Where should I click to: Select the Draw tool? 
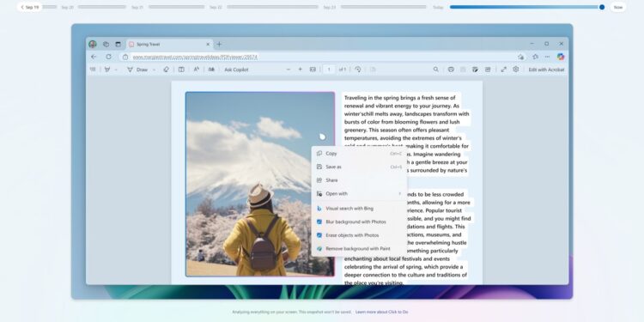tap(137, 70)
